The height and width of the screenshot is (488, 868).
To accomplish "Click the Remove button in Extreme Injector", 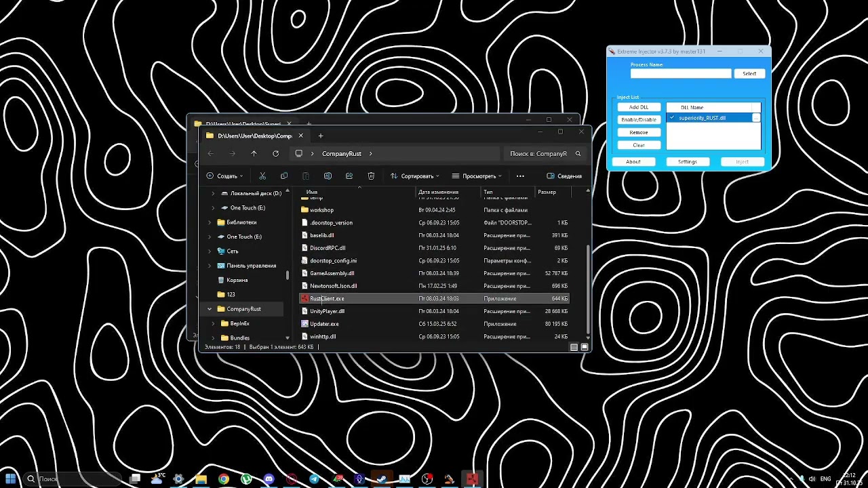I will (639, 133).
